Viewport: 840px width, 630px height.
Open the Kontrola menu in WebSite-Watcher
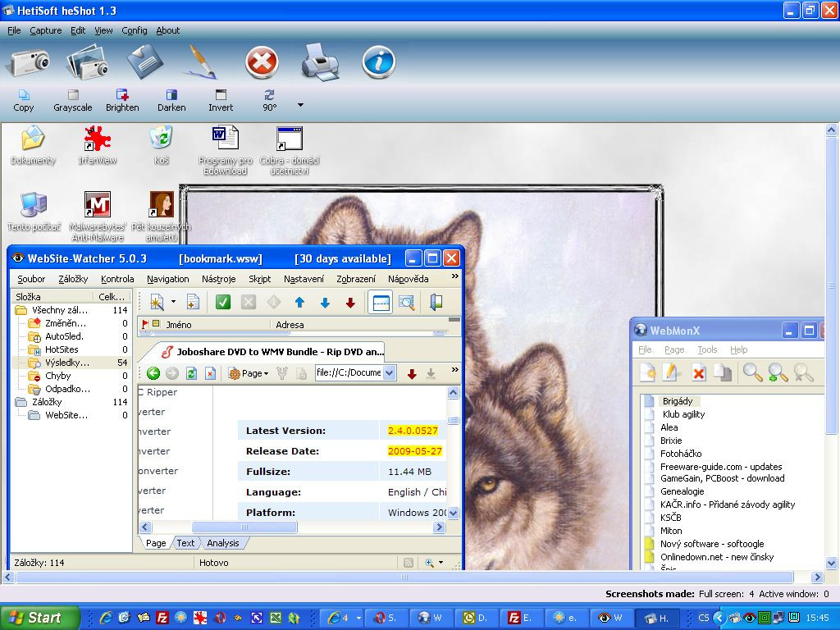click(x=117, y=279)
